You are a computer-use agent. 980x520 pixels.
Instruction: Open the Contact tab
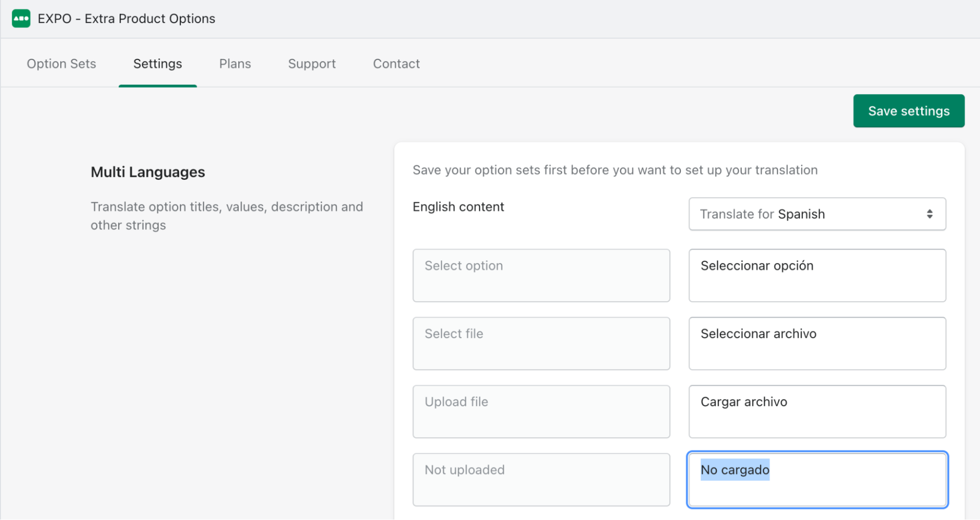click(396, 64)
